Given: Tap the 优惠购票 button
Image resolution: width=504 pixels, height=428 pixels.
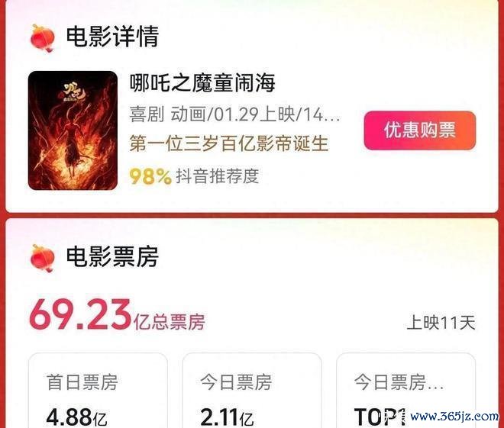Looking at the screenshot, I should pos(420,130).
